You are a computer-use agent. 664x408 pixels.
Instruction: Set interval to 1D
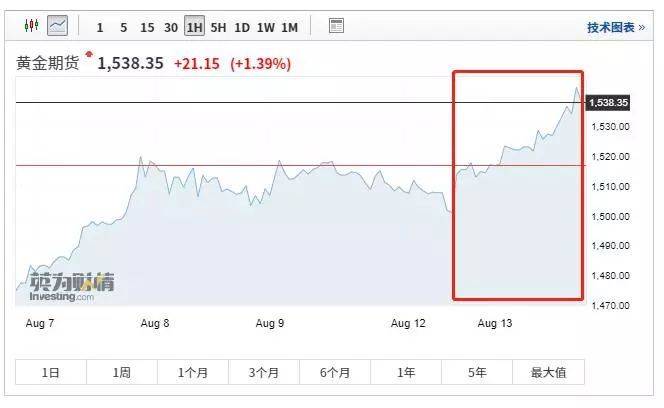(x=242, y=27)
